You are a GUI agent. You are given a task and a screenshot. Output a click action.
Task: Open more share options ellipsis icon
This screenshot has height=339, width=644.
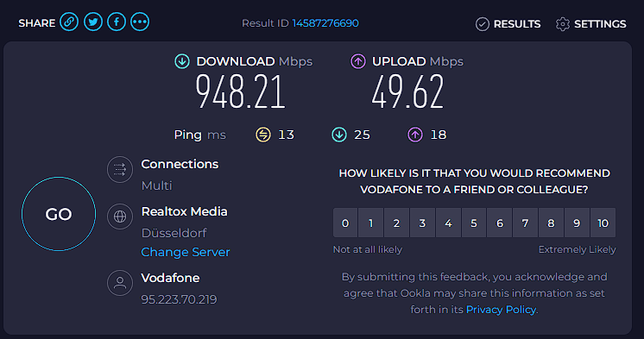point(140,22)
